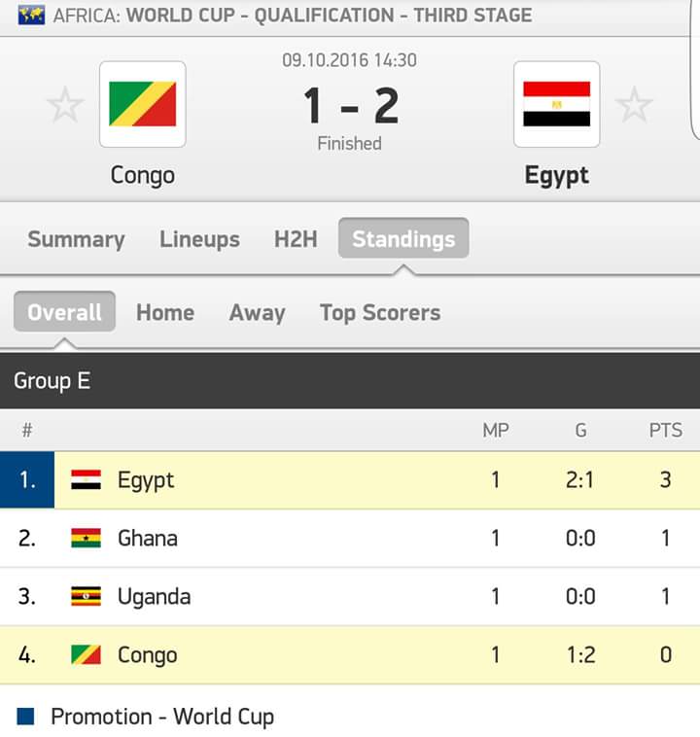
Task: Click Uganda flag in standings table
Action: coord(86,596)
